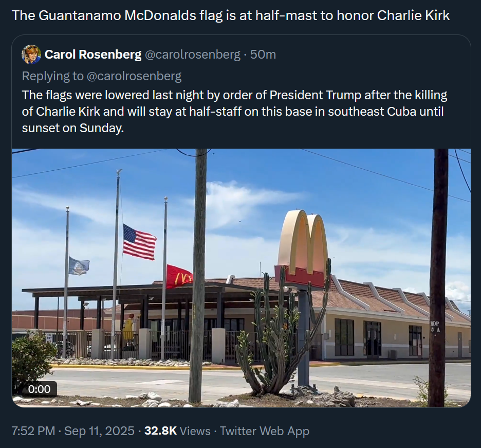Click the 0:00 video time badge
481x448 pixels.
39,389
